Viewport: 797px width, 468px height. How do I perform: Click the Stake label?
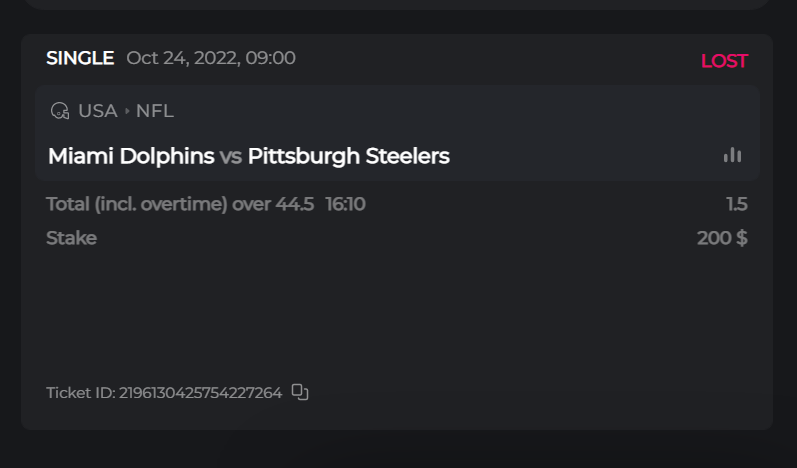tap(71, 238)
